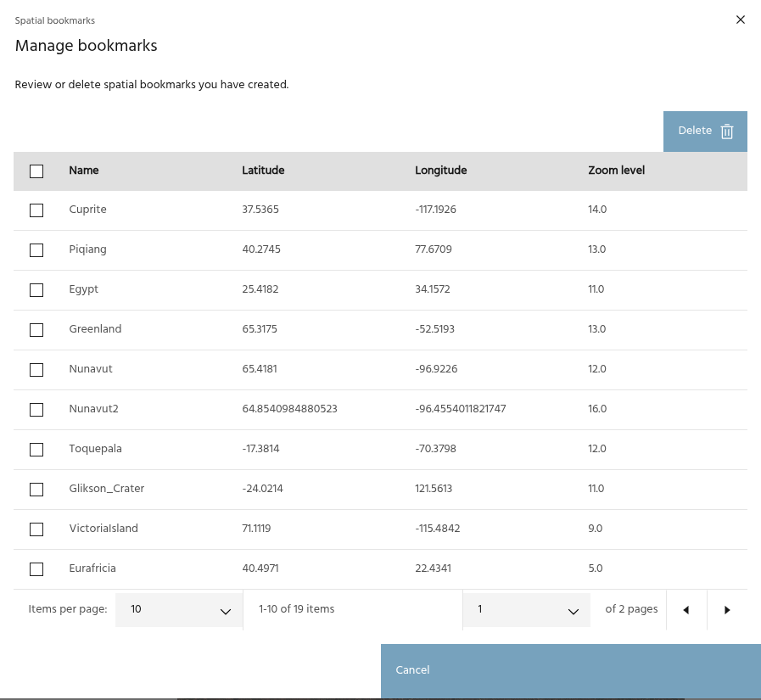Expand the page number dropdown

point(526,610)
